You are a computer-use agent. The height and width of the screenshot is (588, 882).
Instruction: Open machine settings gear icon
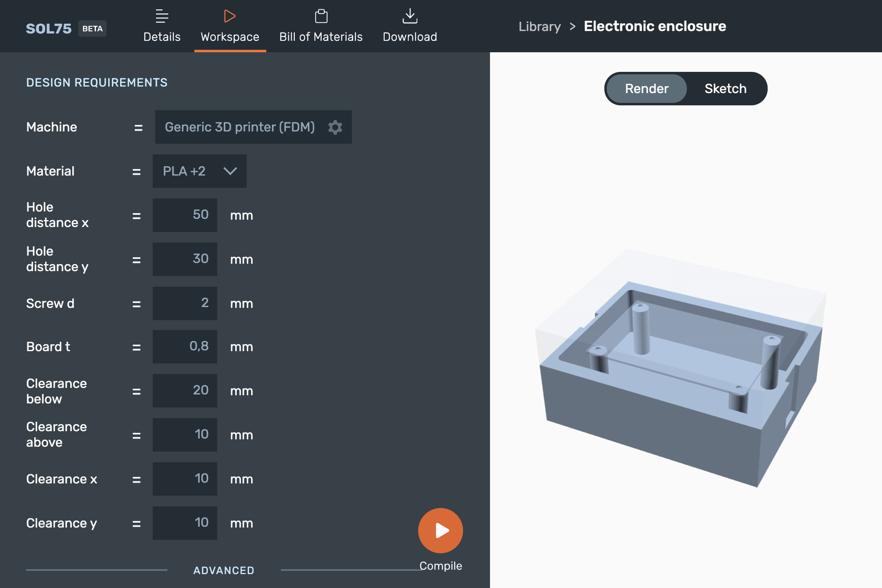(335, 127)
